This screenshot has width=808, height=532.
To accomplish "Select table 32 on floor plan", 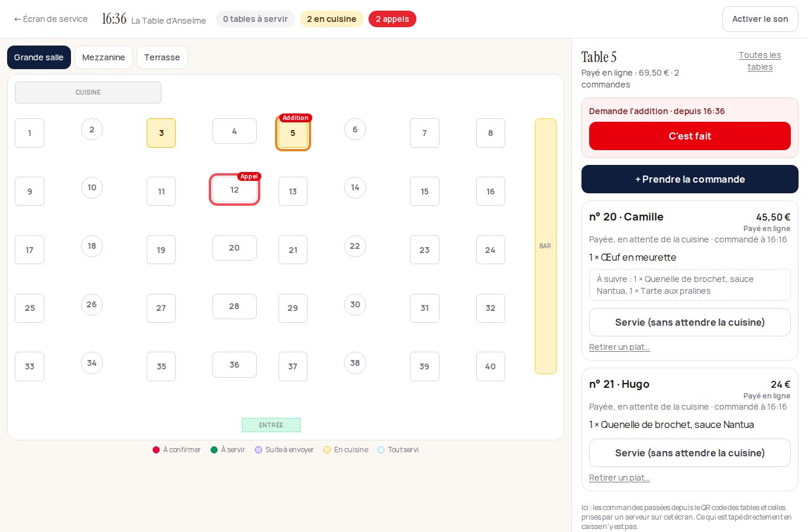I will (490, 308).
